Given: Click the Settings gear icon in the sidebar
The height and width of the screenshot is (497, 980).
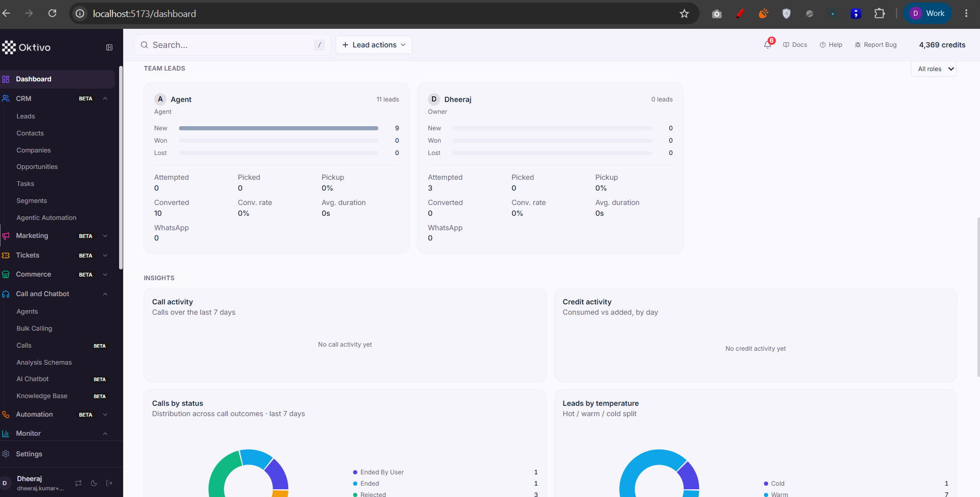Looking at the screenshot, I should pyautogui.click(x=6, y=454).
